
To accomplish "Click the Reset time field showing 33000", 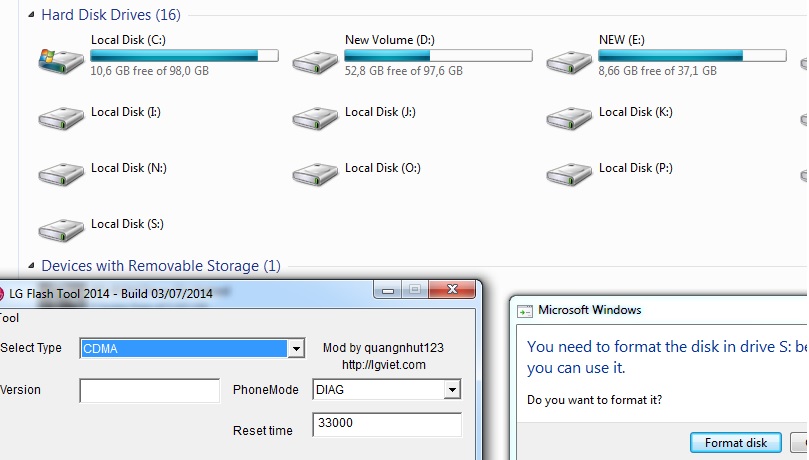I will click(x=387, y=424).
